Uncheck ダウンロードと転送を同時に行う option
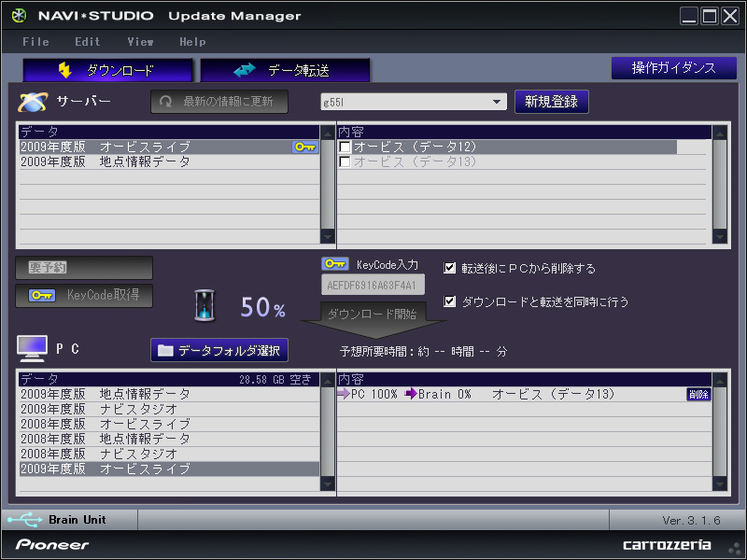747x560 pixels. pyautogui.click(x=450, y=301)
